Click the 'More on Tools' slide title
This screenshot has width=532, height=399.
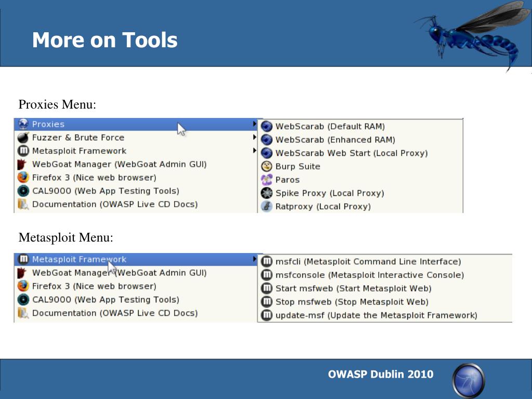[105, 39]
